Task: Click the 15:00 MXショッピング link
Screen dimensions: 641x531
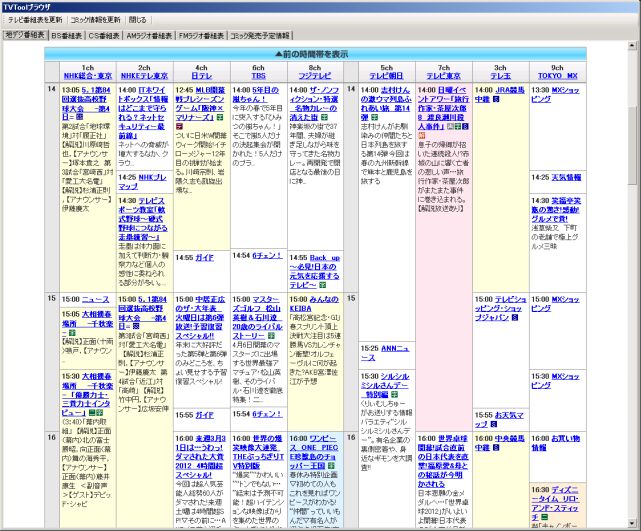Action: (x=555, y=304)
